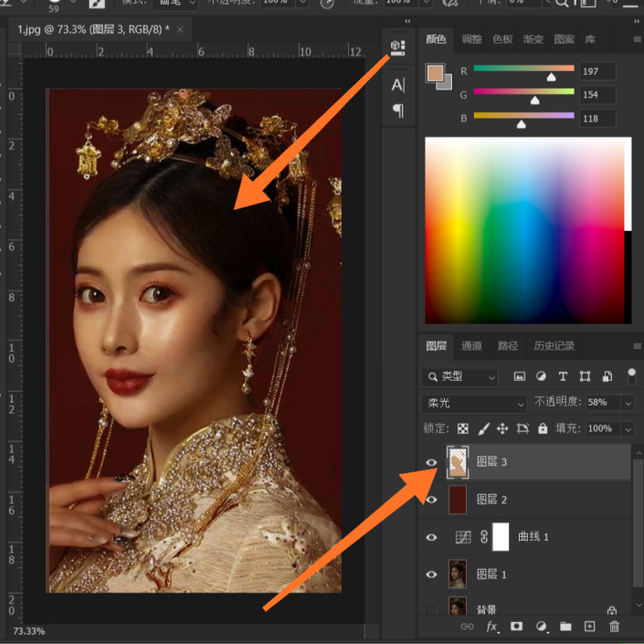Create a new layer plus icon
This screenshot has height=644, width=644.
pos(589,627)
